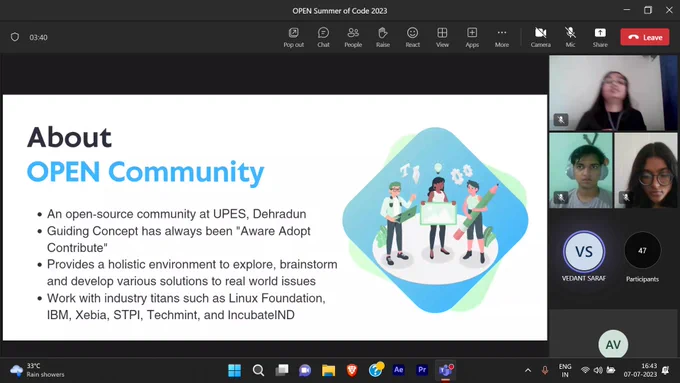This screenshot has height=383, width=680.
Task: Open taskbar Search
Action: pyautogui.click(x=258, y=370)
